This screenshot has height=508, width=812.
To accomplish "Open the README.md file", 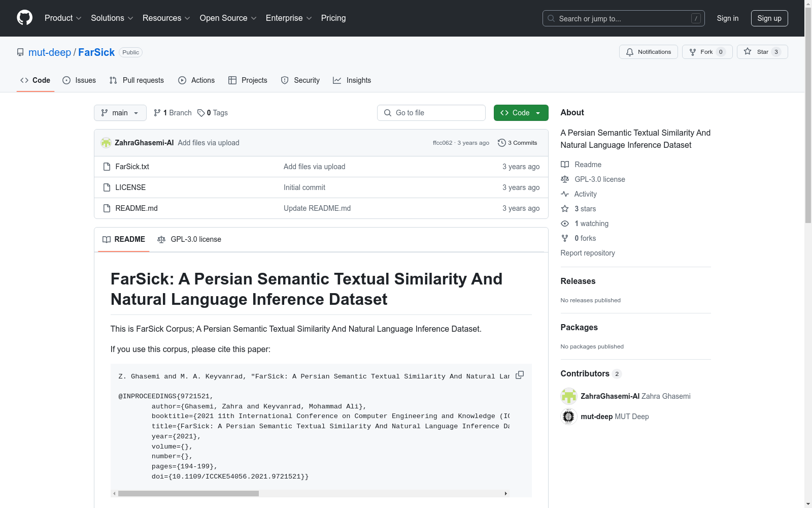I will click(x=137, y=208).
